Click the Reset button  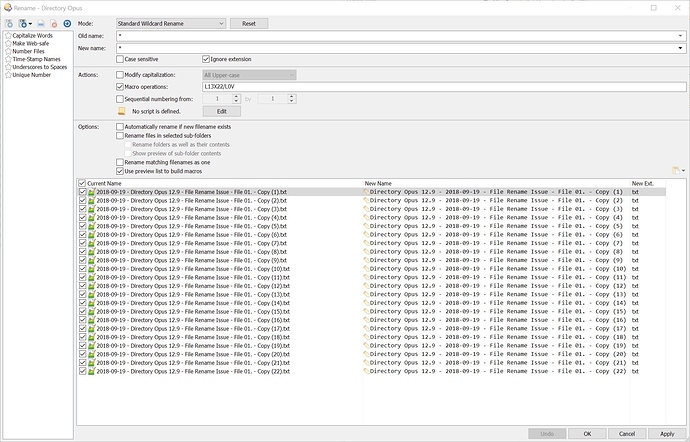[x=249, y=23]
